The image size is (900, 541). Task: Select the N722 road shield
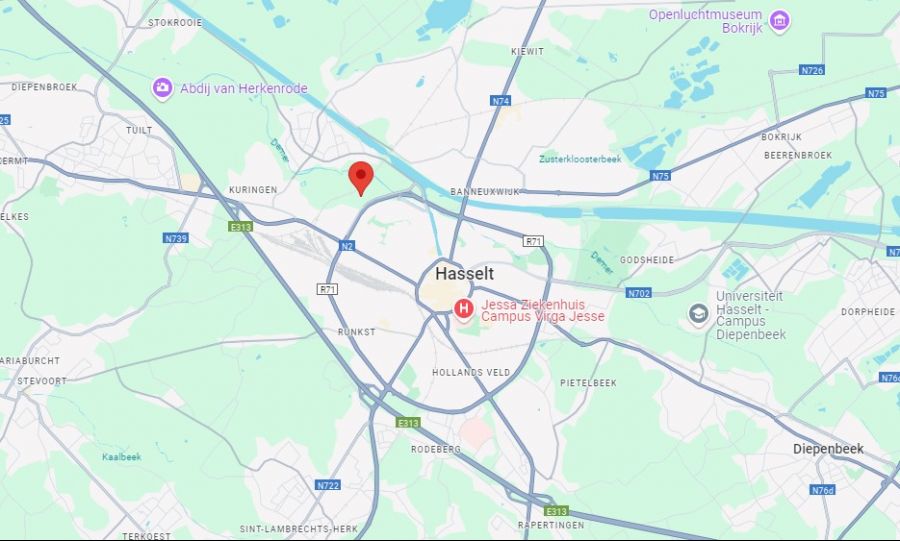(x=328, y=485)
